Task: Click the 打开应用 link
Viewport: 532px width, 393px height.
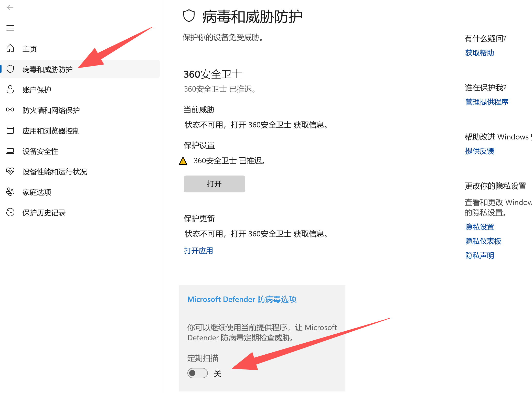Action: pos(198,250)
